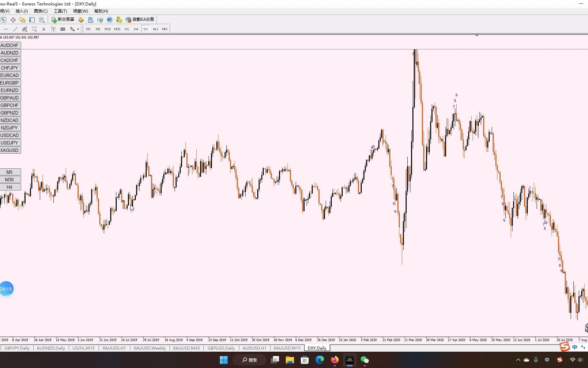Toggle the 啟動EA交易 auto trading button
The height and width of the screenshot is (368, 588).
(x=140, y=20)
